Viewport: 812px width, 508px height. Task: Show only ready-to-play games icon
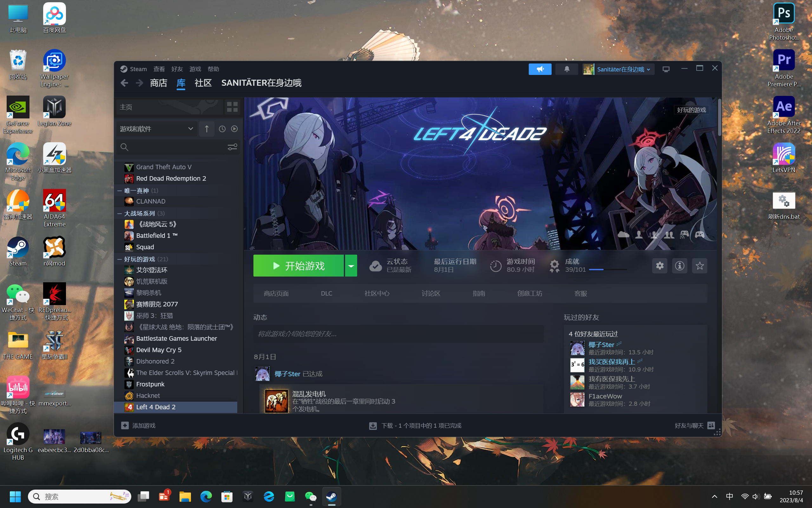click(x=234, y=129)
